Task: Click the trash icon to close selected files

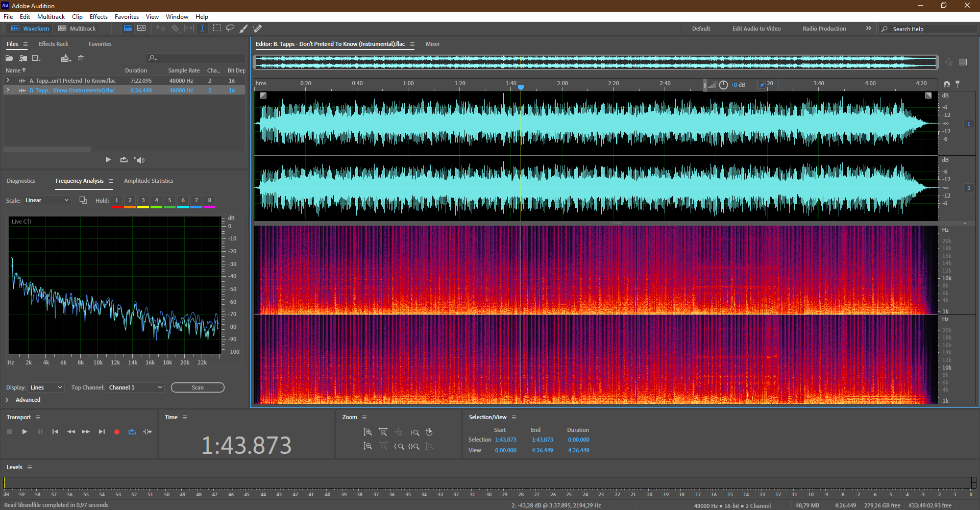Action: click(81, 58)
